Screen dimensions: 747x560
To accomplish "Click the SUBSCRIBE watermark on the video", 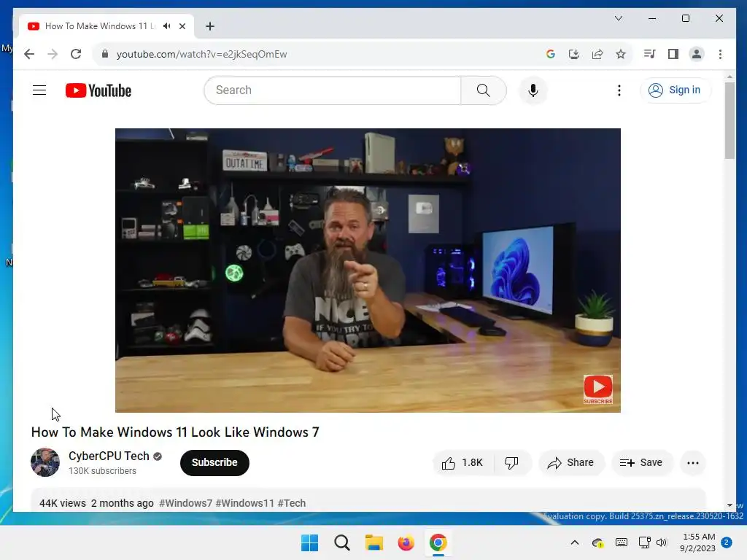I will pos(598,389).
